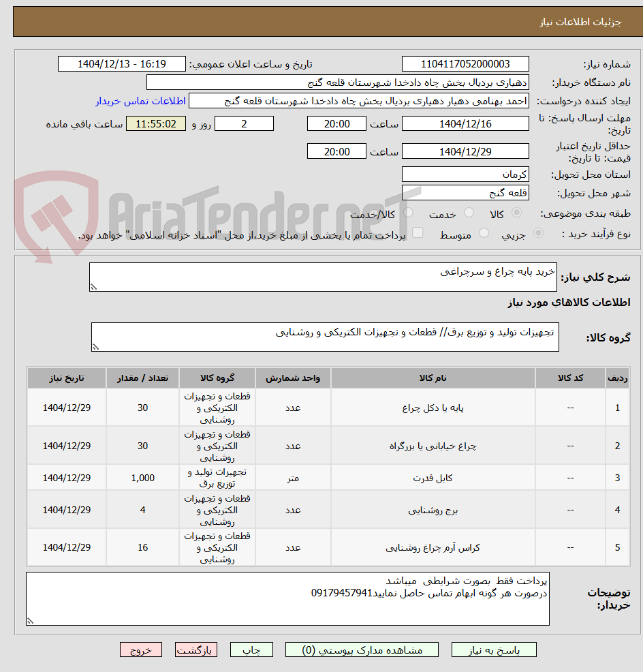
Task: Click the item name برج روشنایی
Action: (433, 510)
